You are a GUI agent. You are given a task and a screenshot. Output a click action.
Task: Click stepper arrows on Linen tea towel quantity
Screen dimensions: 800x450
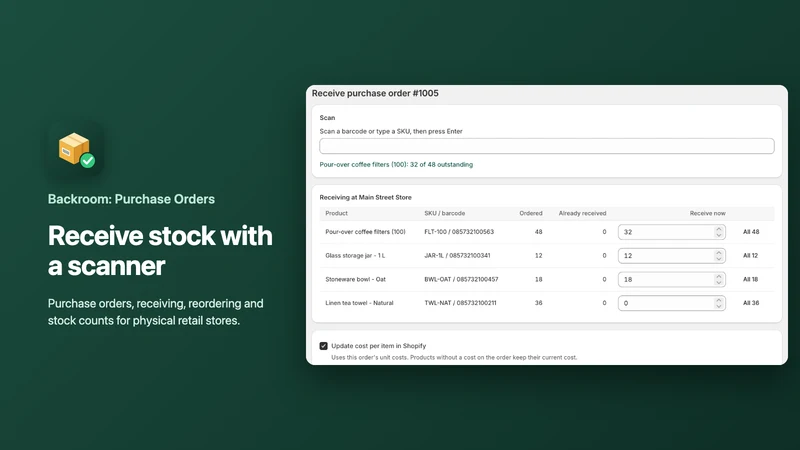718,303
